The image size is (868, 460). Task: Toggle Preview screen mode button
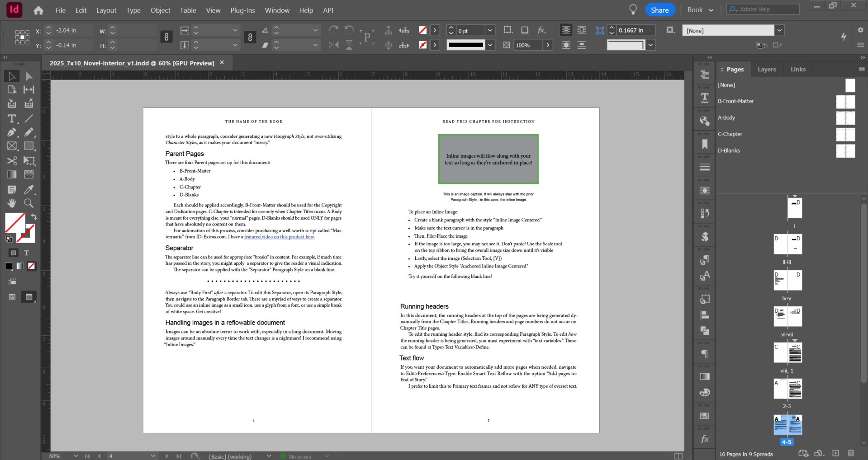[x=29, y=297]
